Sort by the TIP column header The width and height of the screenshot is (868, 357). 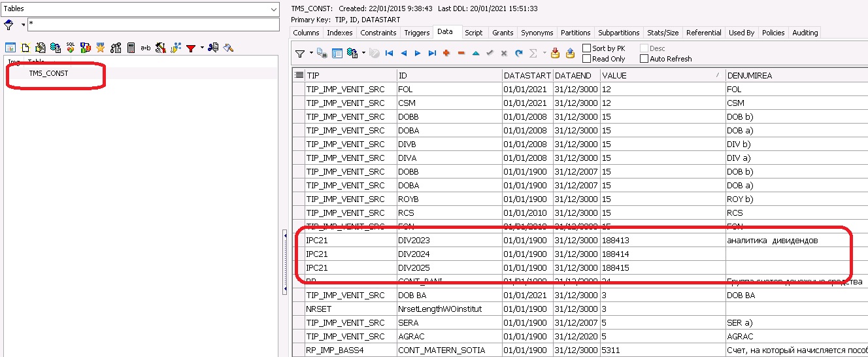tap(350, 75)
